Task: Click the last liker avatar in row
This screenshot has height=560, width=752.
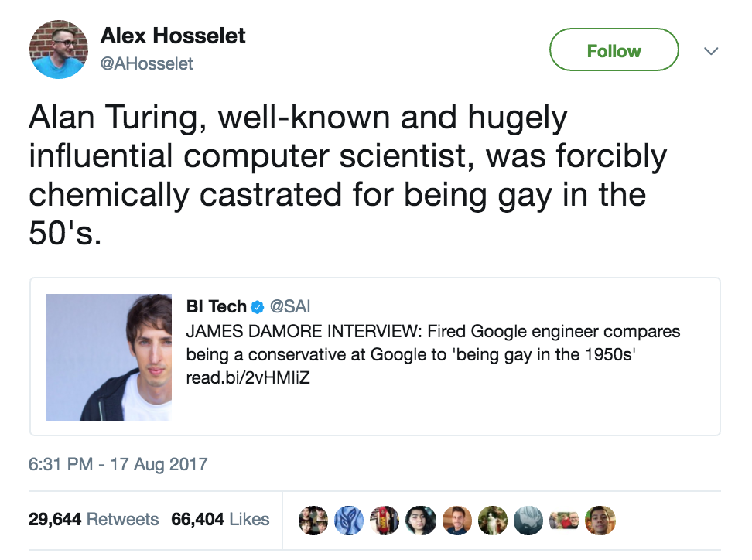Action: (600, 520)
